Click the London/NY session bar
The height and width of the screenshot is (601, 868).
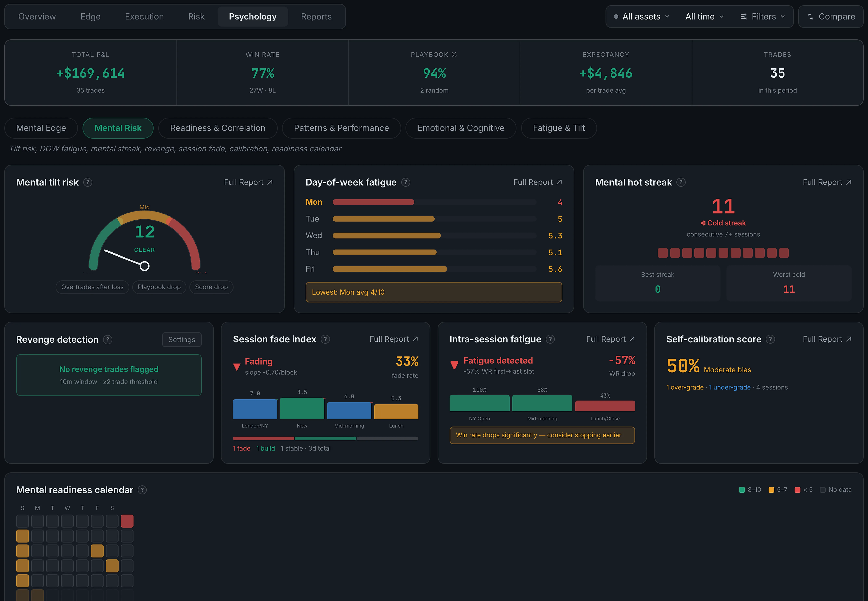point(255,409)
